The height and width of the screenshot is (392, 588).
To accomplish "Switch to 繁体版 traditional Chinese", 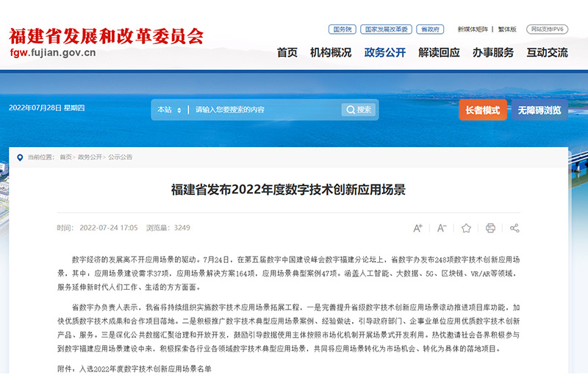I will tap(507, 29).
